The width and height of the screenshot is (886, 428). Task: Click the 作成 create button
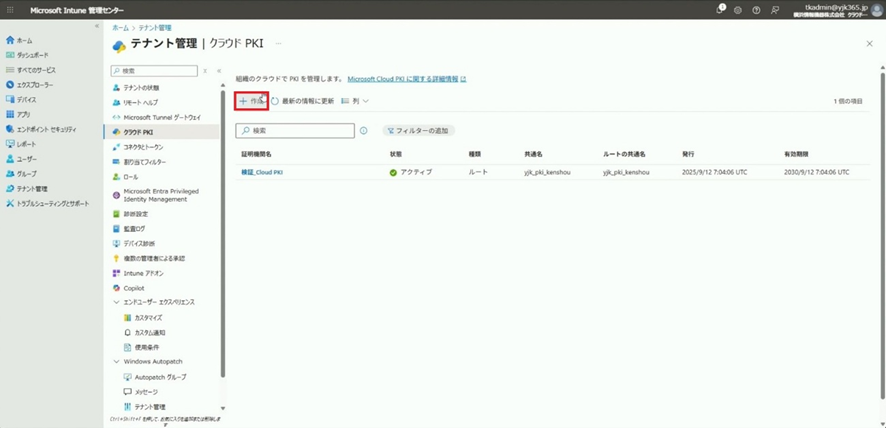pyautogui.click(x=251, y=101)
